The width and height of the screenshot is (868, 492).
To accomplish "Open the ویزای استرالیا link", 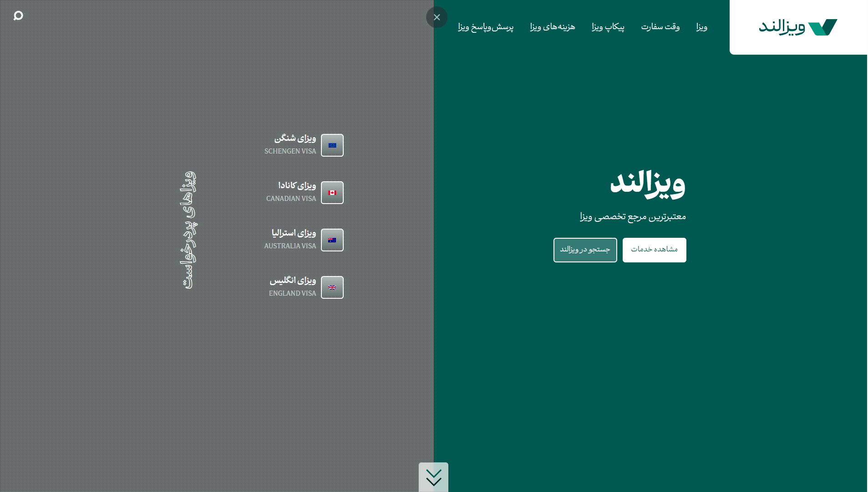I will point(294,233).
